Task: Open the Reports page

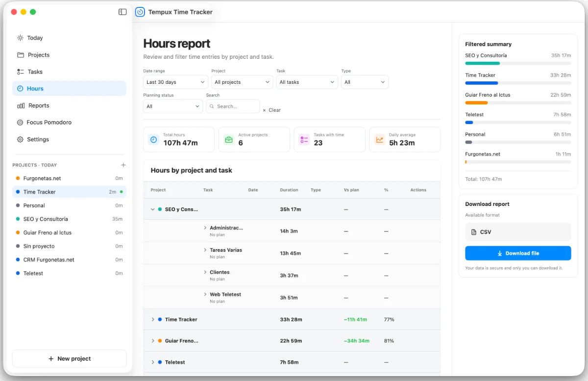Action: coord(69,105)
